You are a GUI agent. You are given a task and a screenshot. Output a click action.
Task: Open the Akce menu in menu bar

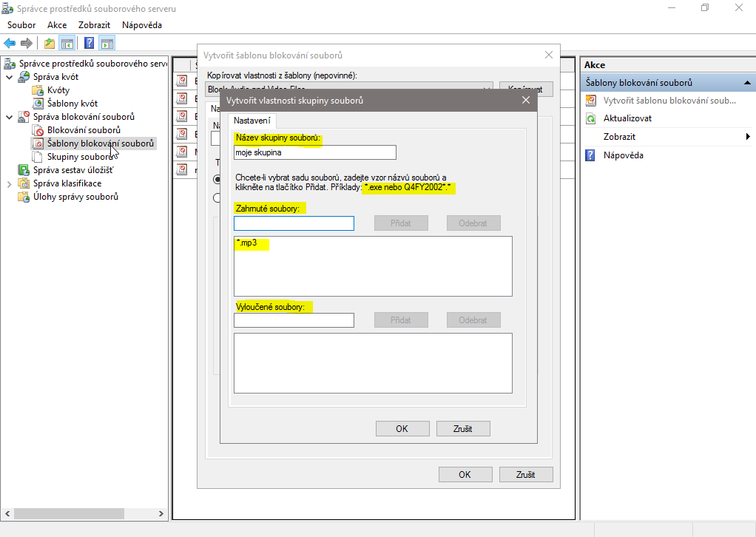[57, 25]
